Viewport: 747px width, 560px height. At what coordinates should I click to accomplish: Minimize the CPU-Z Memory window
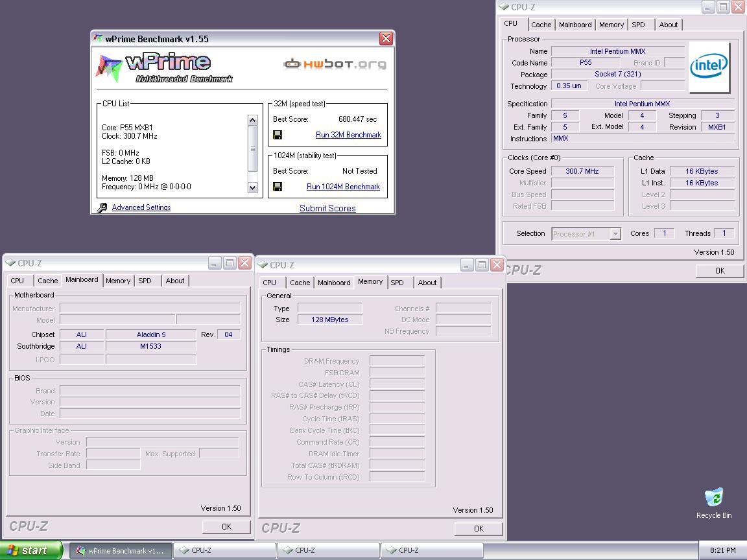467,264
